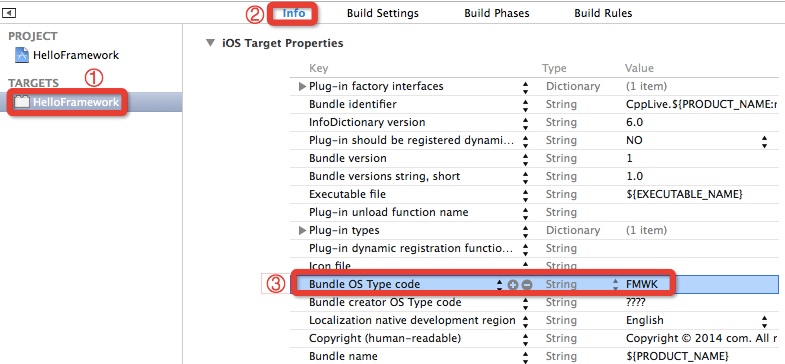The height and width of the screenshot is (364, 785).
Task: Open the Build Rules tab
Action: click(x=603, y=13)
